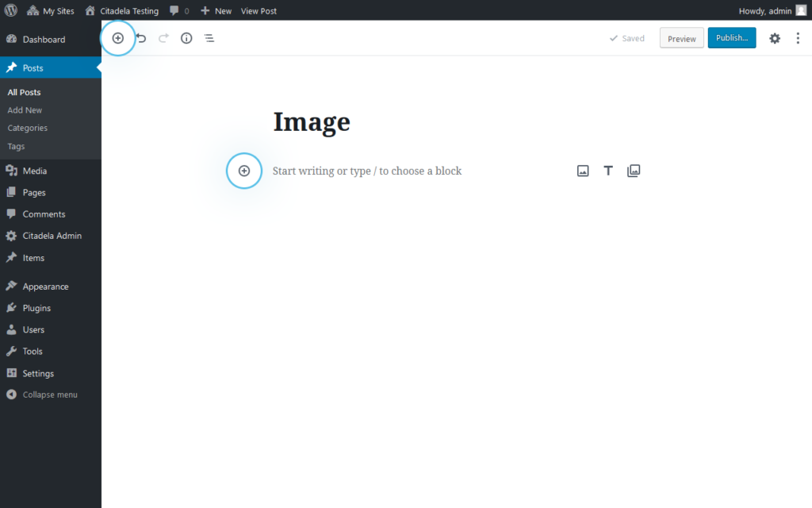Select Categories under the Posts menu
Viewport: 812px width, 508px height.
click(27, 128)
